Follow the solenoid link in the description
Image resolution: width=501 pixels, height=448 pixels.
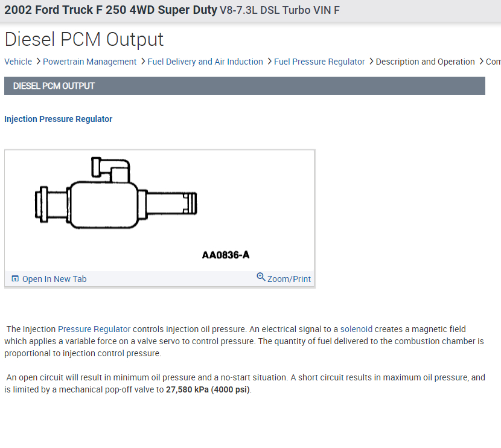[356, 329]
